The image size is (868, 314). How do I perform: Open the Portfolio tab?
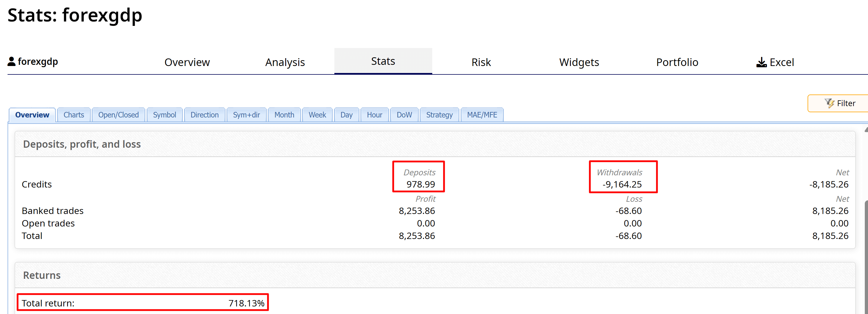[x=677, y=62]
